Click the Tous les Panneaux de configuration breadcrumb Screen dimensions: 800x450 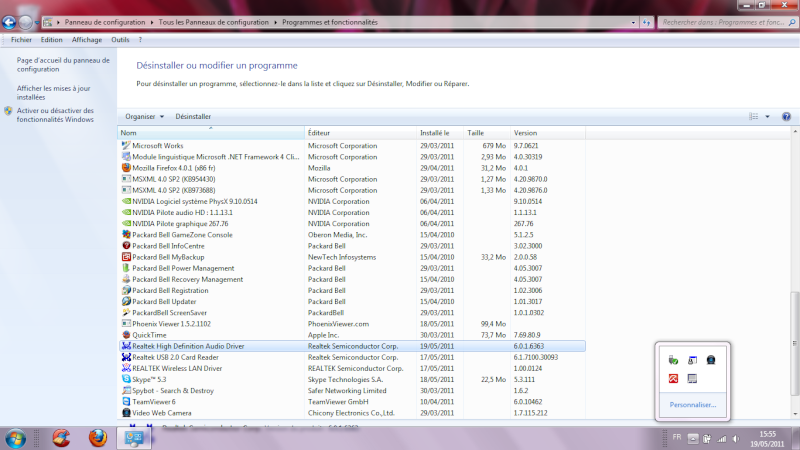(213, 22)
